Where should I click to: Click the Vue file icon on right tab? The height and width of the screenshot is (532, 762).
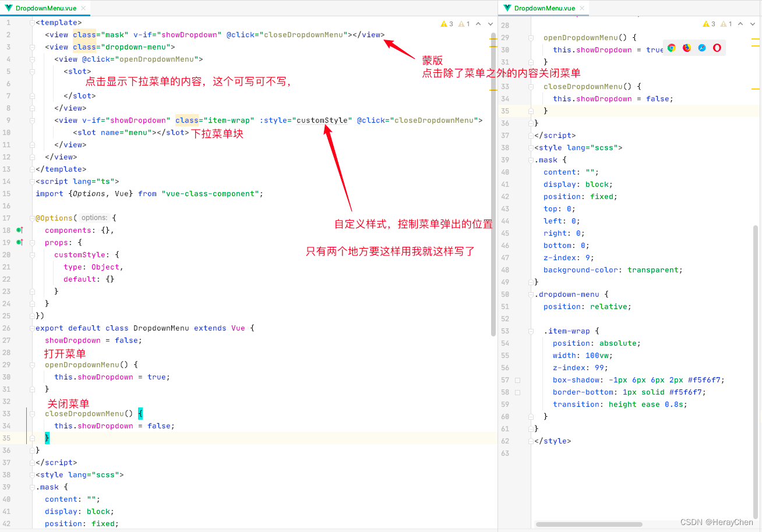click(507, 8)
